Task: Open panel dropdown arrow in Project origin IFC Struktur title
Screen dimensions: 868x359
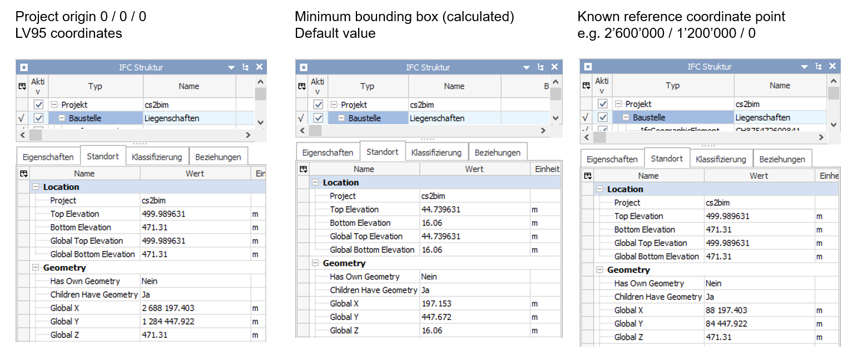Action: point(231,67)
